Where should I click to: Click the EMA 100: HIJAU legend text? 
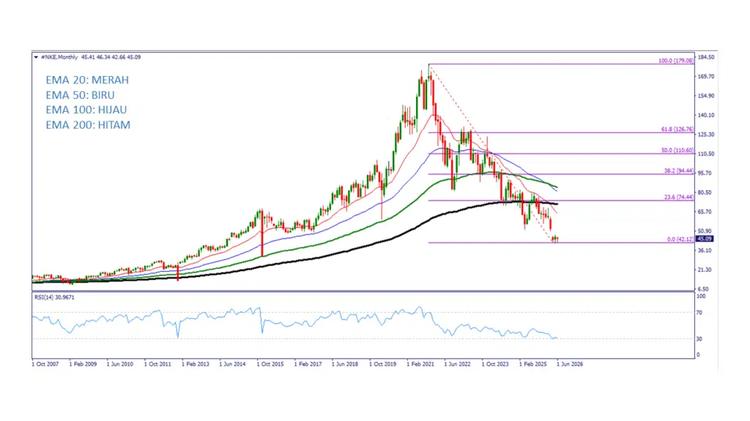click(86, 110)
